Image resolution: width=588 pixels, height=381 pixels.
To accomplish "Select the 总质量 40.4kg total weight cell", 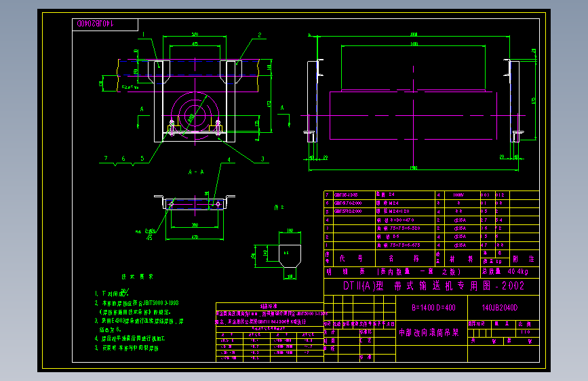I will [x=505, y=271].
